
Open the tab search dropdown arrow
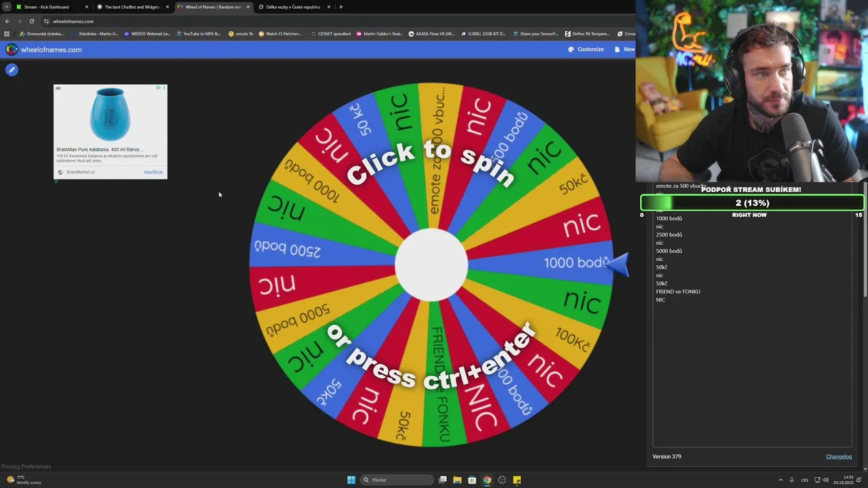[7, 7]
